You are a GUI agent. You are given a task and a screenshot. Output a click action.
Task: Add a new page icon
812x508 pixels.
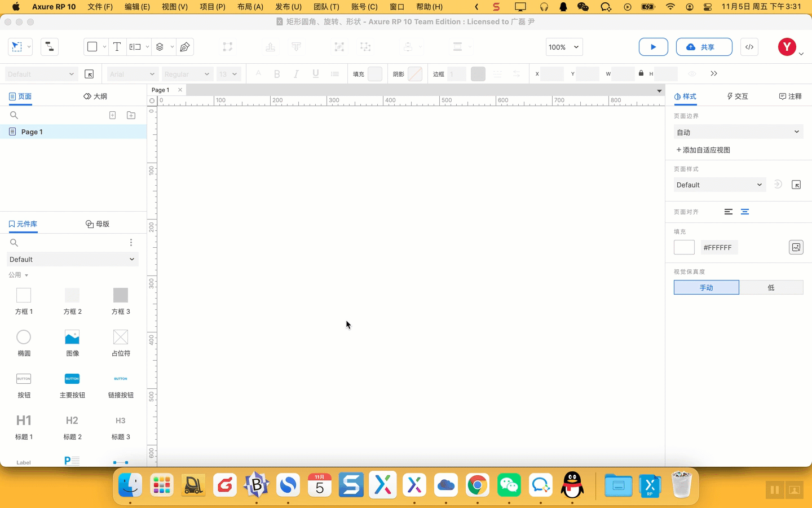(x=112, y=115)
